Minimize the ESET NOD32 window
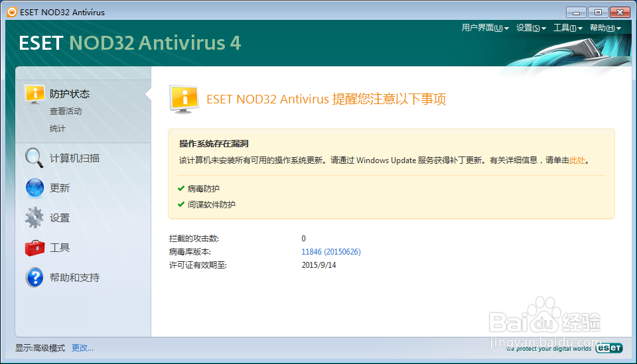Screen dimensions: 637x364 (576, 12)
